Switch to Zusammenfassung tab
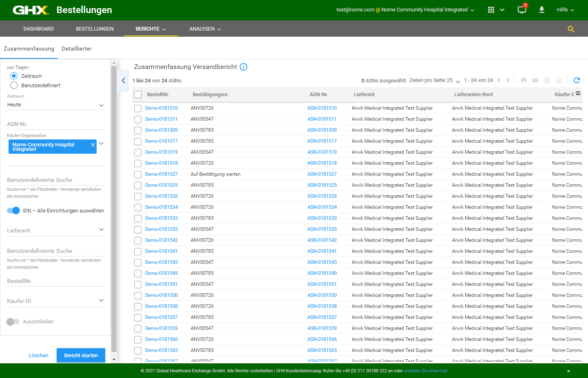 point(29,49)
